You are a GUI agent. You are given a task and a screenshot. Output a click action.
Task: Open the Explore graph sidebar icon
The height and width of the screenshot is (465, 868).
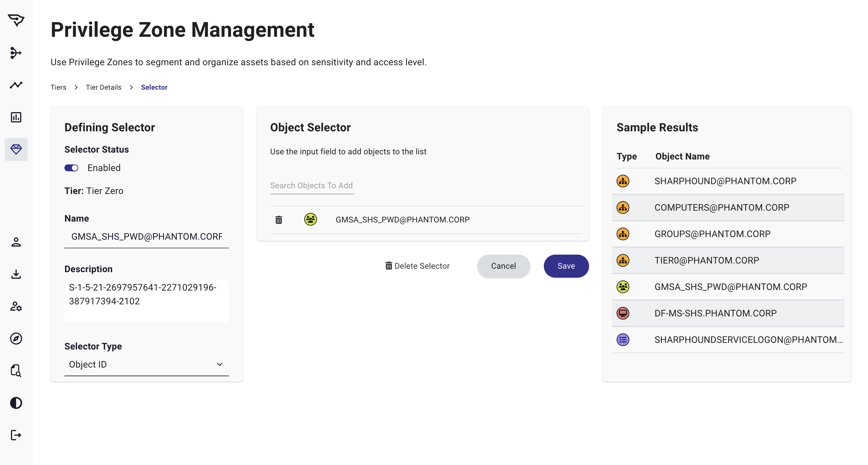[16, 53]
